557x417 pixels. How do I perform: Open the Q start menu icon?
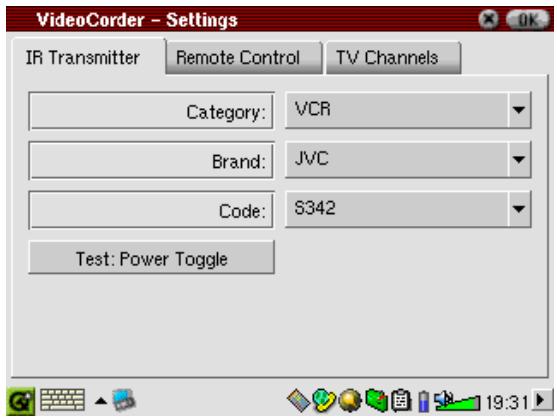click(21, 401)
